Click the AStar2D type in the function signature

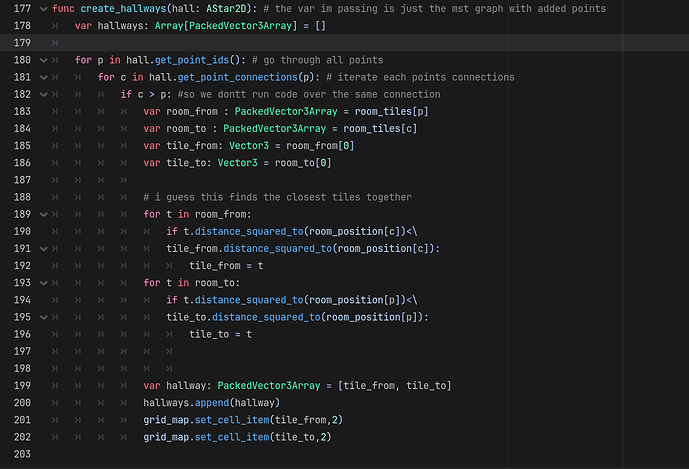[x=226, y=9]
